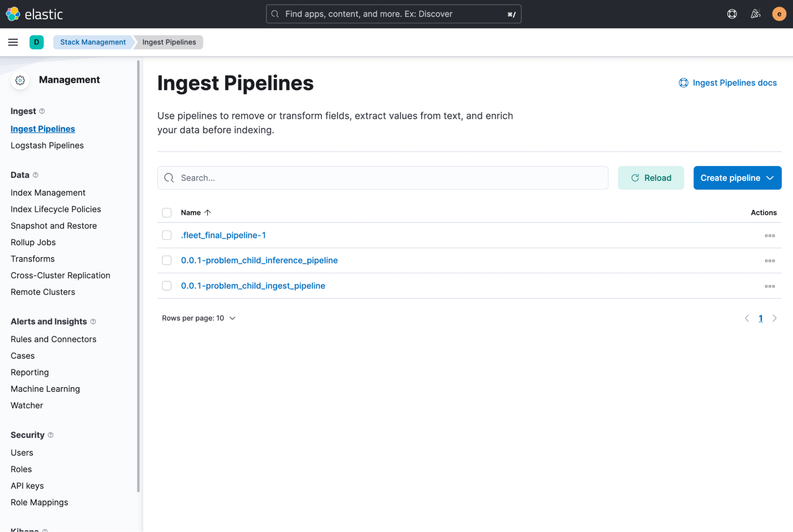Expand actions menu for .fleet_final_pipeline-1

(x=770, y=235)
